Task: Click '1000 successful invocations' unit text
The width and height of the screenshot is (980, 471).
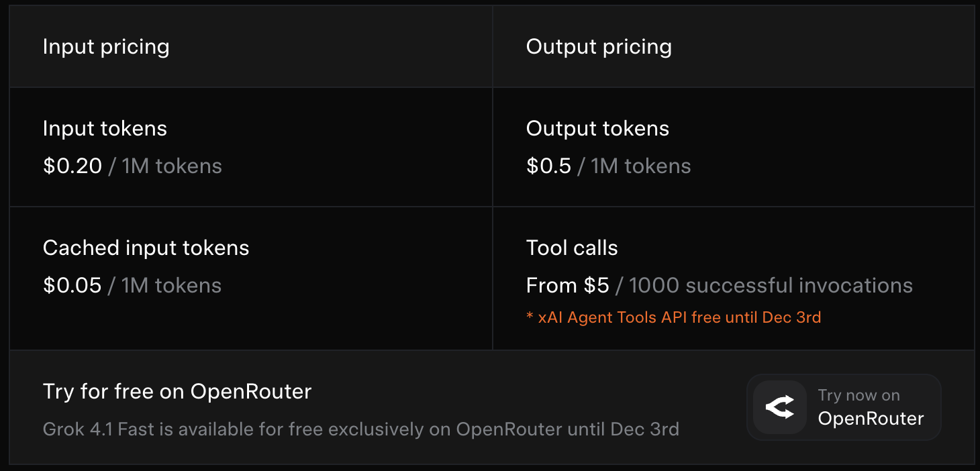Action: click(771, 285)
